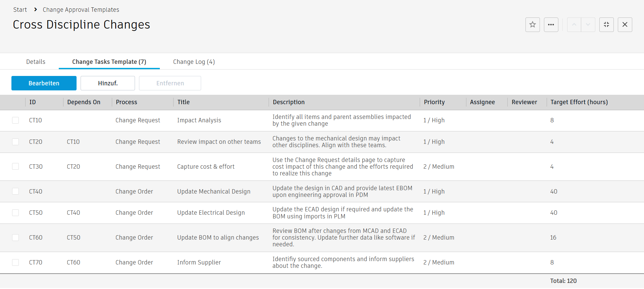The width and height of the screenshot is (644, 289).
Task: Click the Bearbeiten button
Action: 44,83
